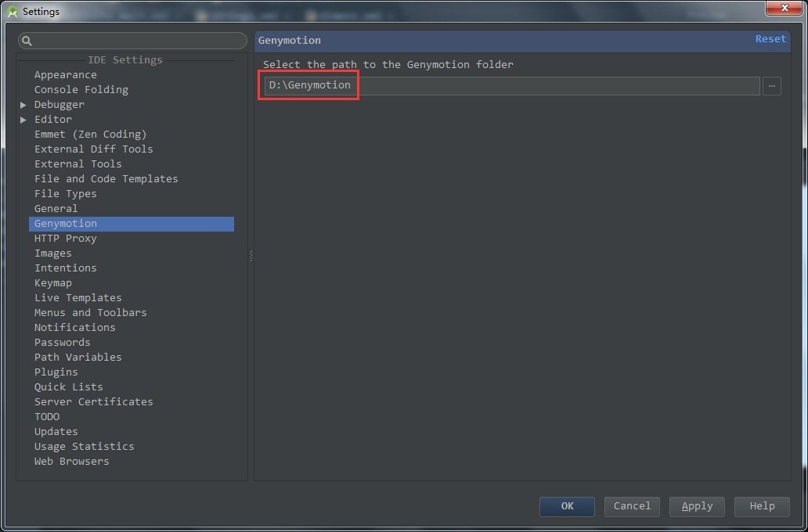Click the vertical splitter handle between panels
The width and height of the screenshot is (808, 532).
click(x=251, y=256)
